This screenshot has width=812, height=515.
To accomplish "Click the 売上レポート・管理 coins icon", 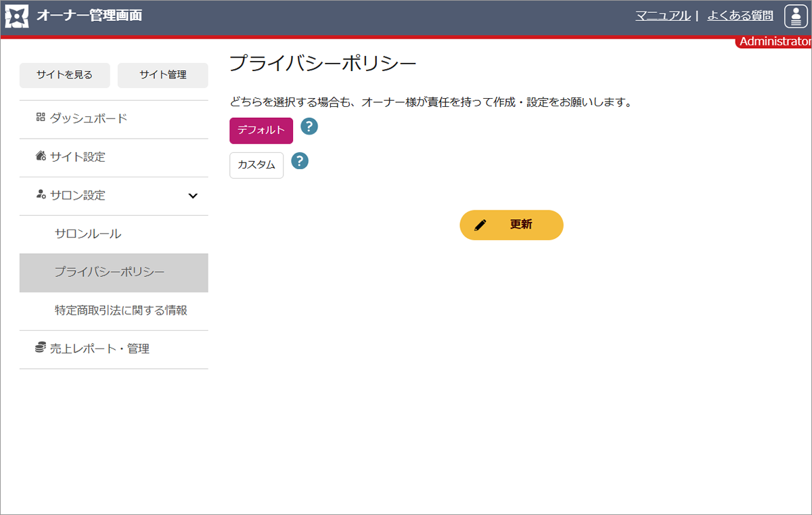I will 41,348.
